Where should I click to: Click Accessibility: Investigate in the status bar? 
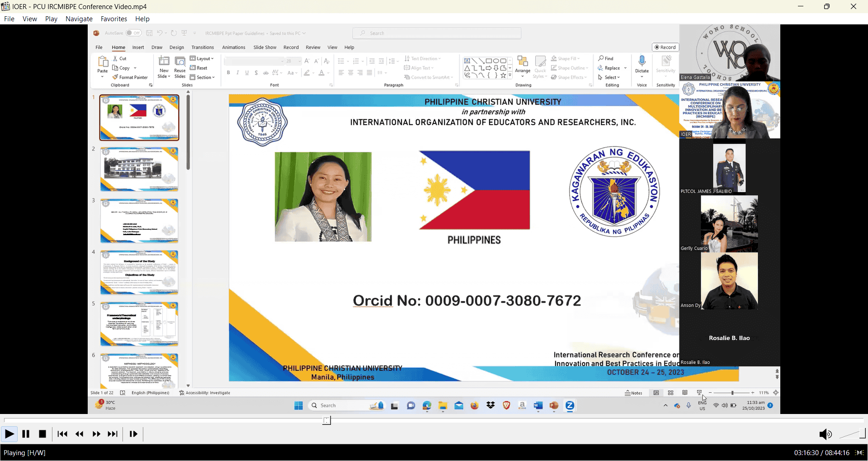(x=205, y=393)
